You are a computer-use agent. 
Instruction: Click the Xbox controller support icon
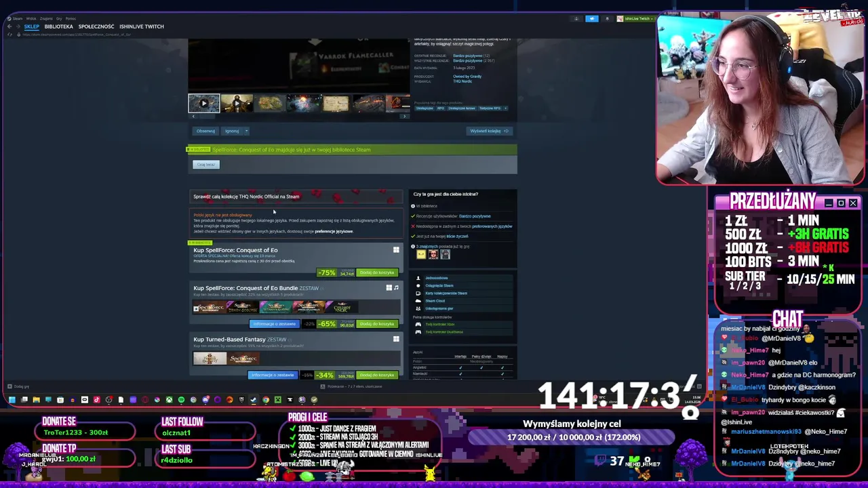[418, 325]
